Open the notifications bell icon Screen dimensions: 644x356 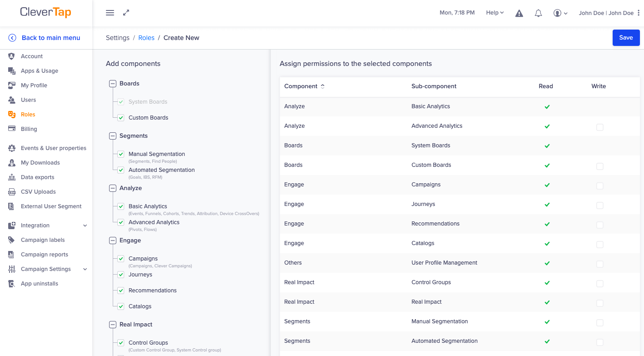coord(538,13)
